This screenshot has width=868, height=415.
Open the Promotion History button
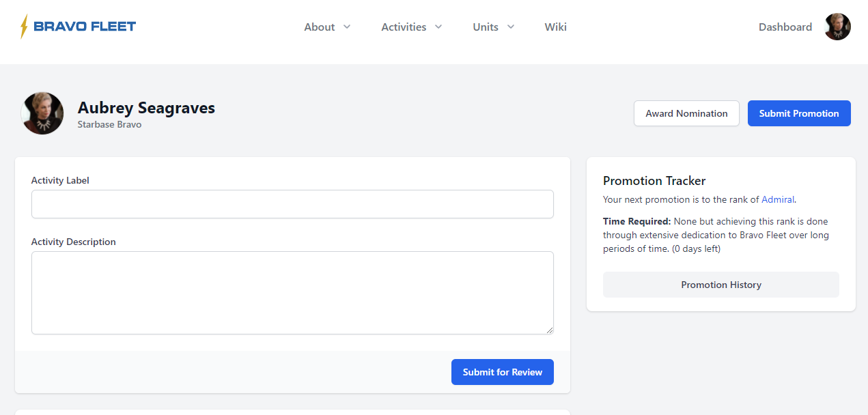click(x=720, y=285)
